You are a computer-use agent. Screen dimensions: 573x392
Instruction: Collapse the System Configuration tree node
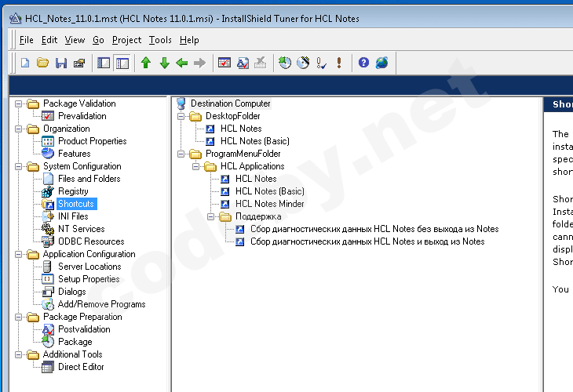pyautogui.click(x=18, y=166)
